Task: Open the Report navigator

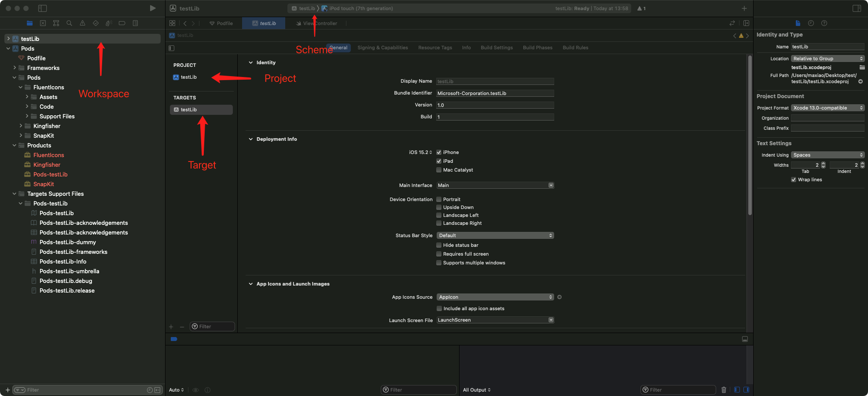Action: (x=135, y=23)
